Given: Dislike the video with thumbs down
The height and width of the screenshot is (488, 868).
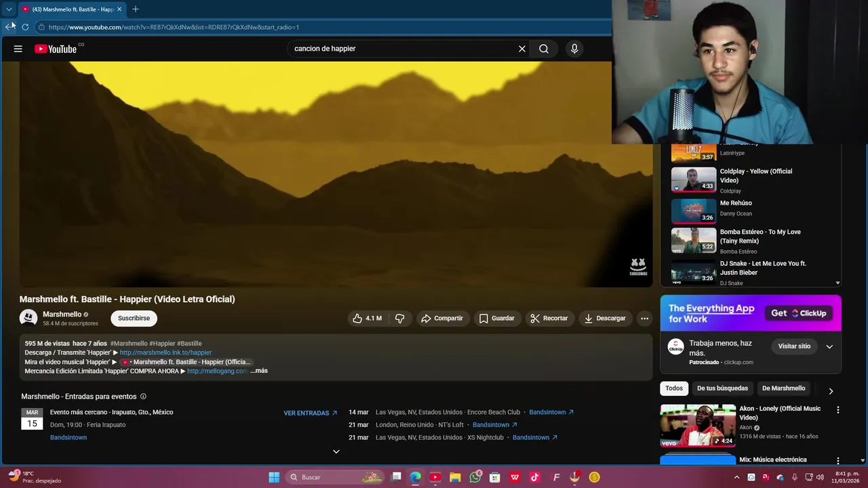Looking at the screenshot, I should pyautogui.click(x=400, y=319).
